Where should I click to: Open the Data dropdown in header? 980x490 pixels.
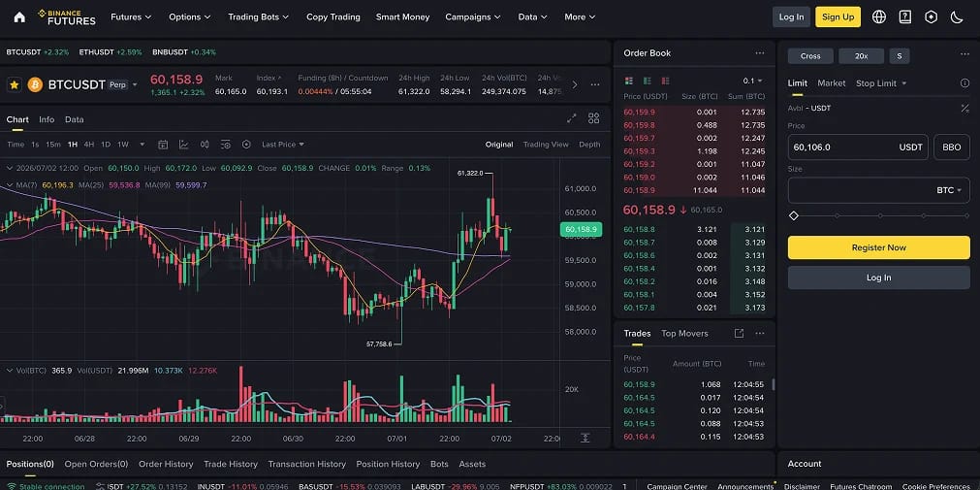pyautogui.click(x=532, y=16)
